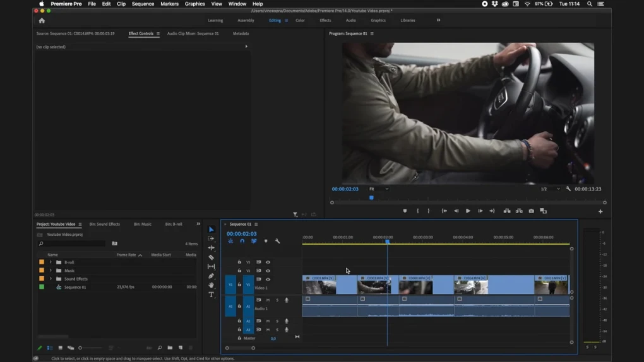
Task: Play the program monitor video
Action: tap(468, 211)
